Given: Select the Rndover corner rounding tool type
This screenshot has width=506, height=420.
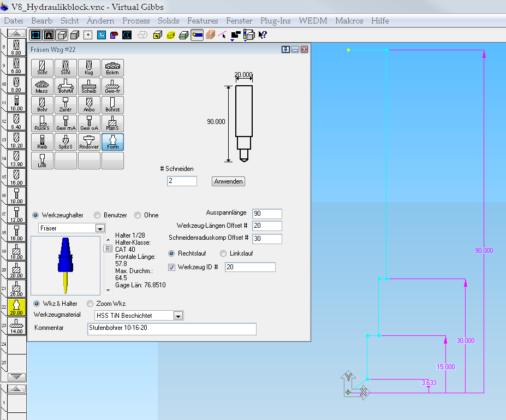Looking at the screenshot, I should (89, 142).
